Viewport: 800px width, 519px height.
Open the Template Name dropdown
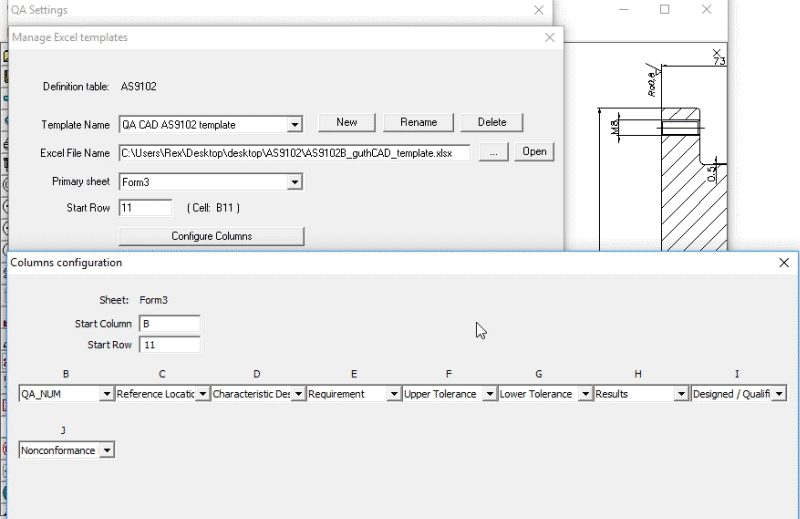point(294,125)
